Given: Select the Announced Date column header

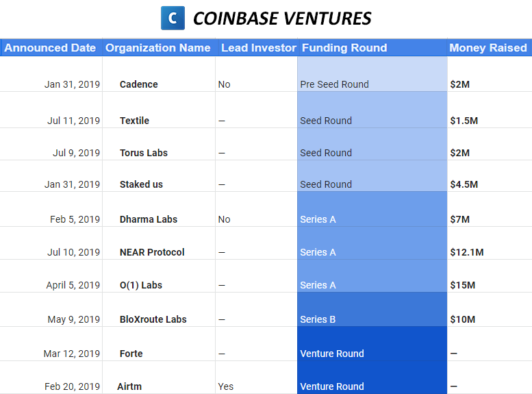Looking at the screenshot, I should (x=50, y=48).
